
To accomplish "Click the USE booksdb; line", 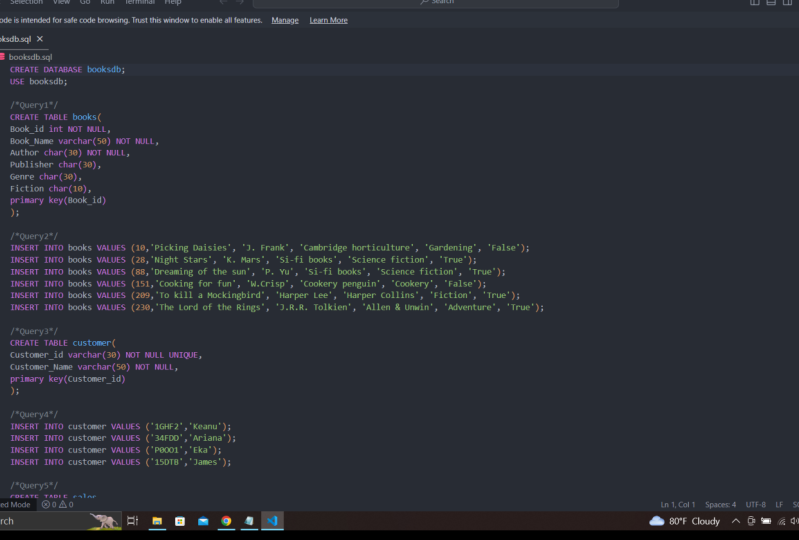I will pos(38,82).
